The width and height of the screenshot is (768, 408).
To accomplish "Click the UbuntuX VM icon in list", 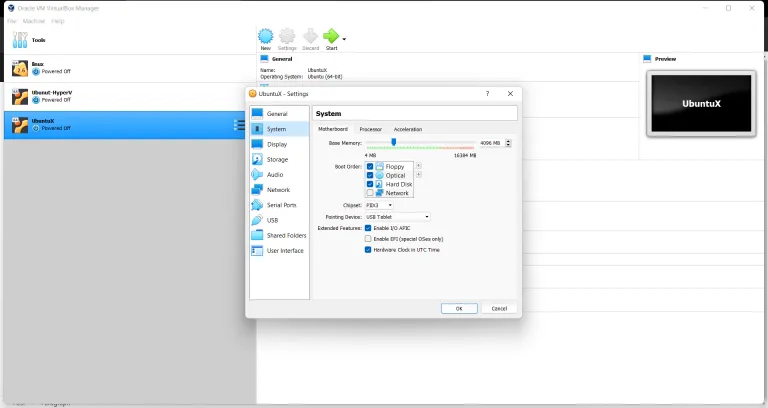I will [x=20, y=125].
